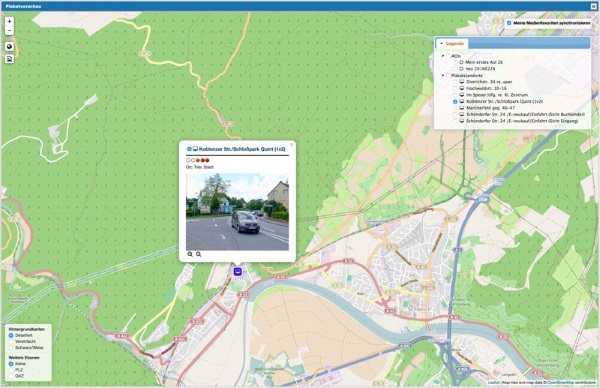
Task: Collapse the AOIs tree group
Action: 443,56
